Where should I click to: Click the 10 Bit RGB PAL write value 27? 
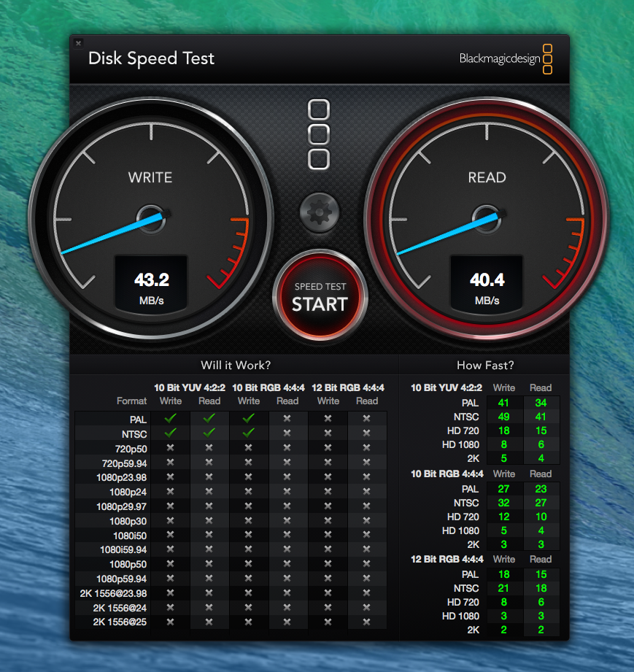pyautogui.click(x=503, y=489)
